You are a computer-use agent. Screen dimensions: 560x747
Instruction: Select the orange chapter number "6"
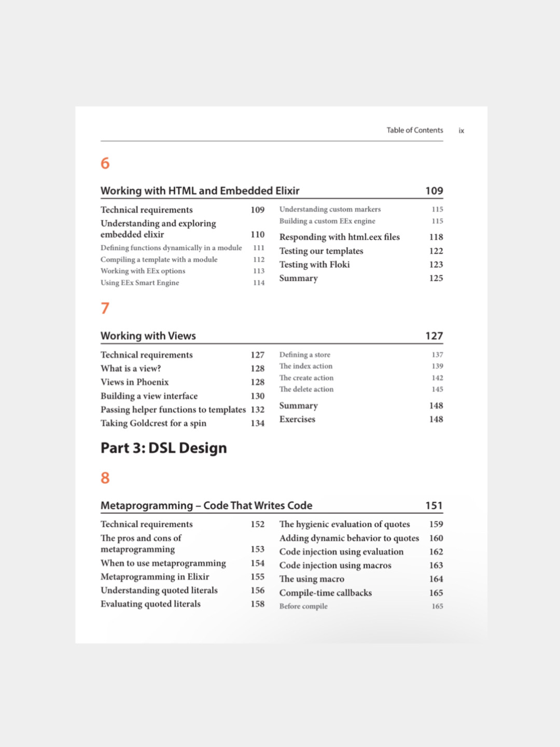tap(105, 163)
